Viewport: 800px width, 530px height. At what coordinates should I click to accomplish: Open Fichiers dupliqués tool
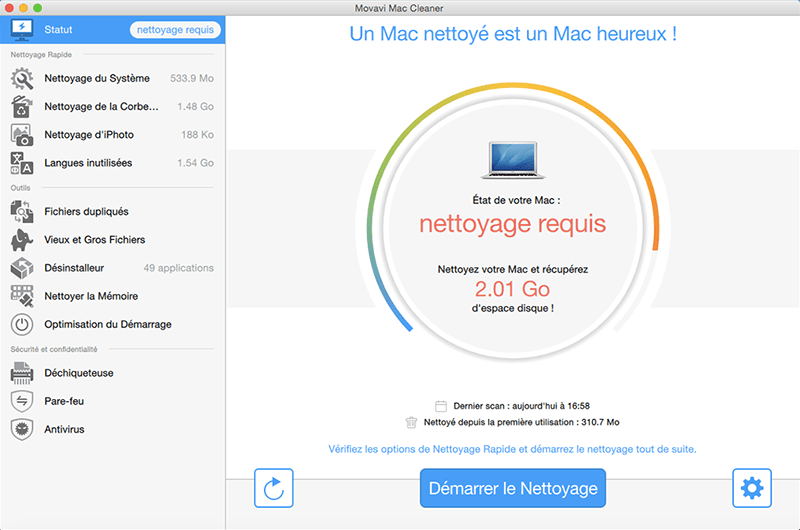[x=112, y=212]
